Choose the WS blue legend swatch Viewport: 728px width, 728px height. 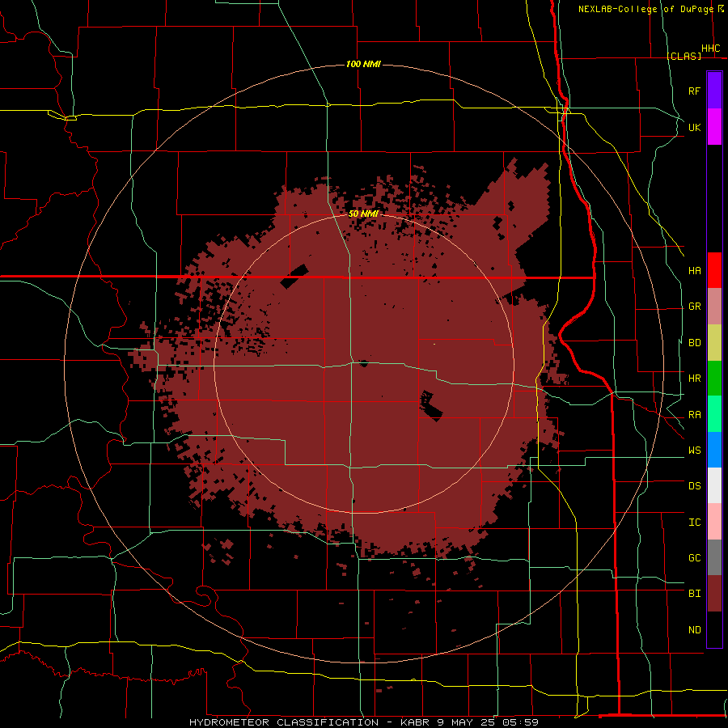coord(714,450)
